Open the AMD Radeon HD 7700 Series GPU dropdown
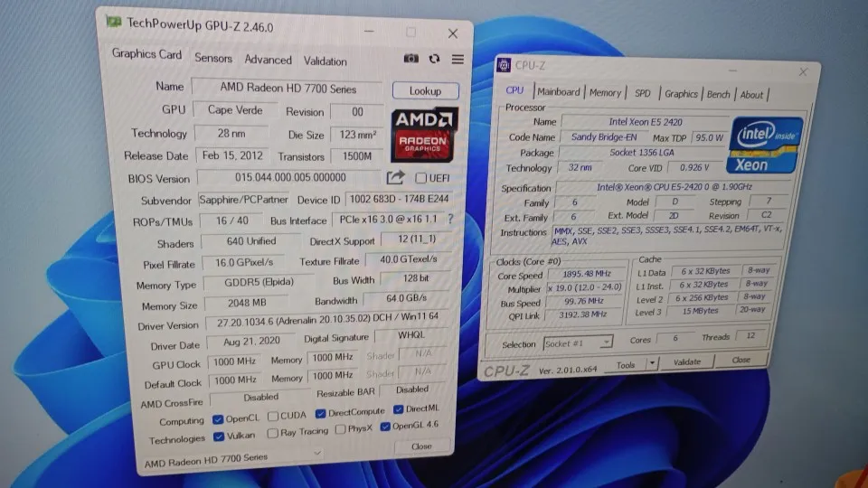Image resolution: width=868 pixels, height=488 pixels. point(232,459)
